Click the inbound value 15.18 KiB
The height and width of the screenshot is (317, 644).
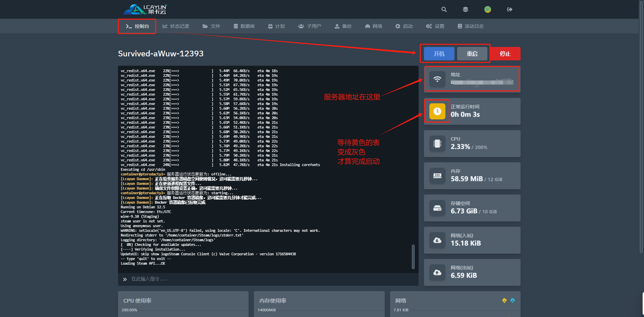click(x=466, y=243)
